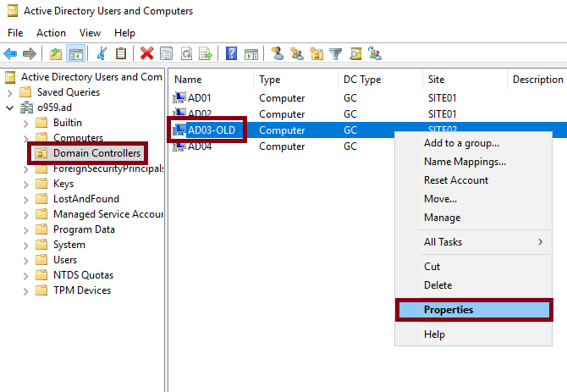Choose Move... in context menu
Image resolution: width=567 pixels, height=392 pixels.
pos(474,199)
